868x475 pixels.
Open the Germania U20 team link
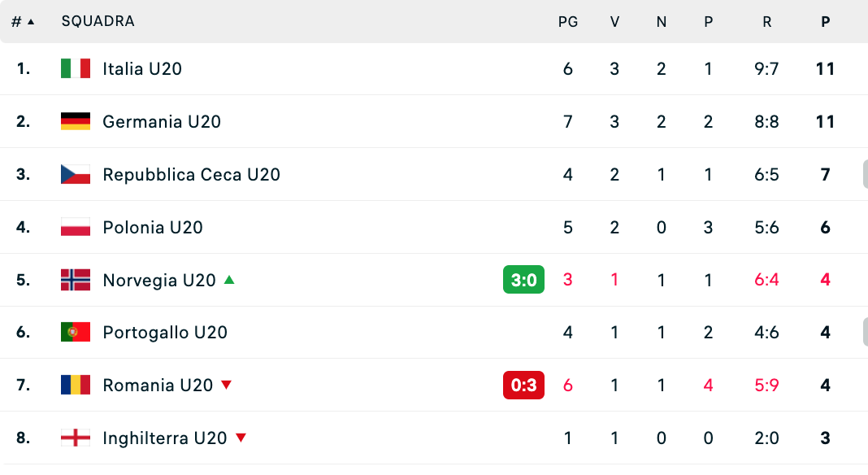162,122
